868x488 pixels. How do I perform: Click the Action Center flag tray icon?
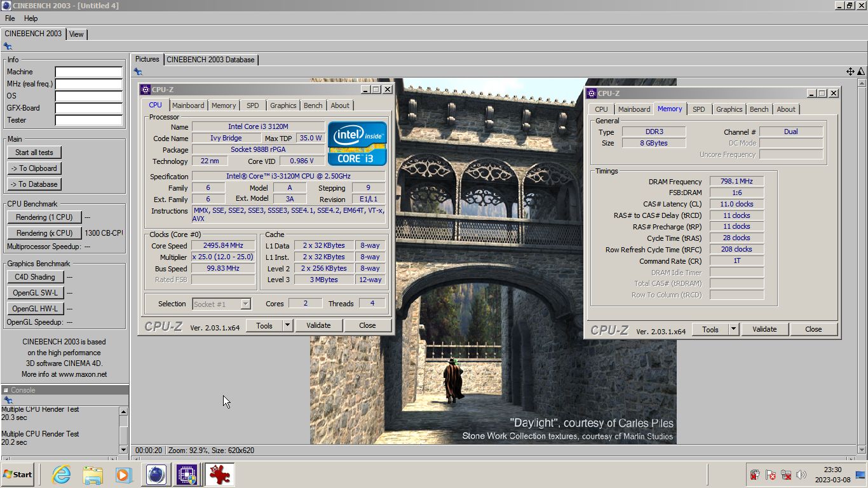click(x=771, y=475)
